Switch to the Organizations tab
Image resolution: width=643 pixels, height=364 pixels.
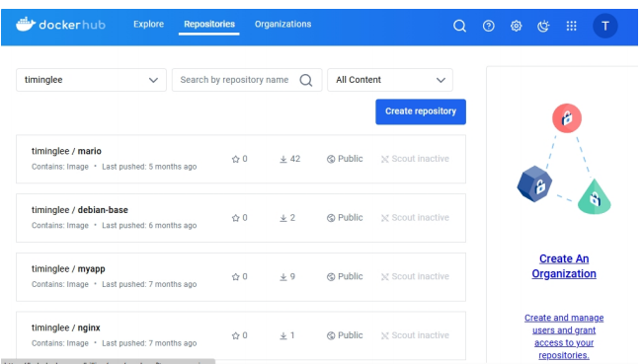click(282, 24)
